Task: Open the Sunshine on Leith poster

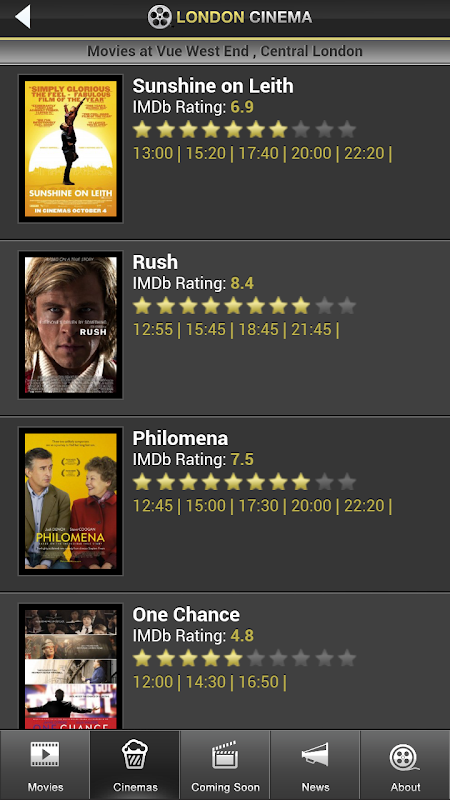Action: click(70, 148)
